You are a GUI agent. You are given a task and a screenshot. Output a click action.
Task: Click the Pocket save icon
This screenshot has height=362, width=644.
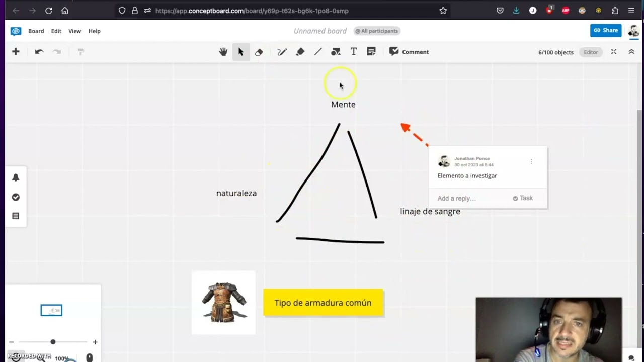tap(500, 11)
